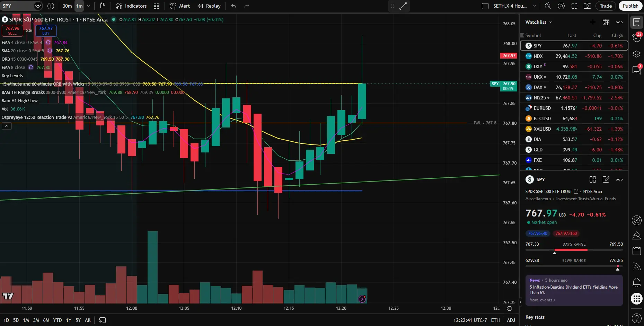
Task: Create a new Alert
Action: click(x=179, y=6)
